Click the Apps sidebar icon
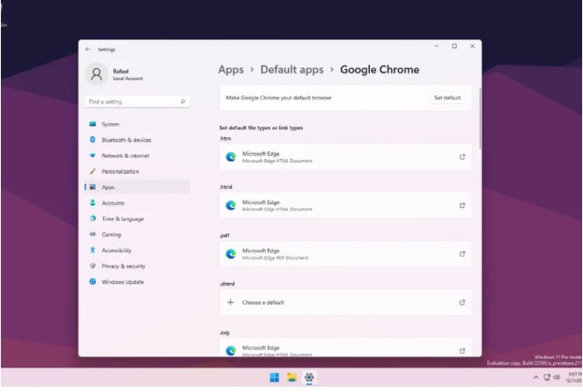The image size is (583, 392). 93,187
